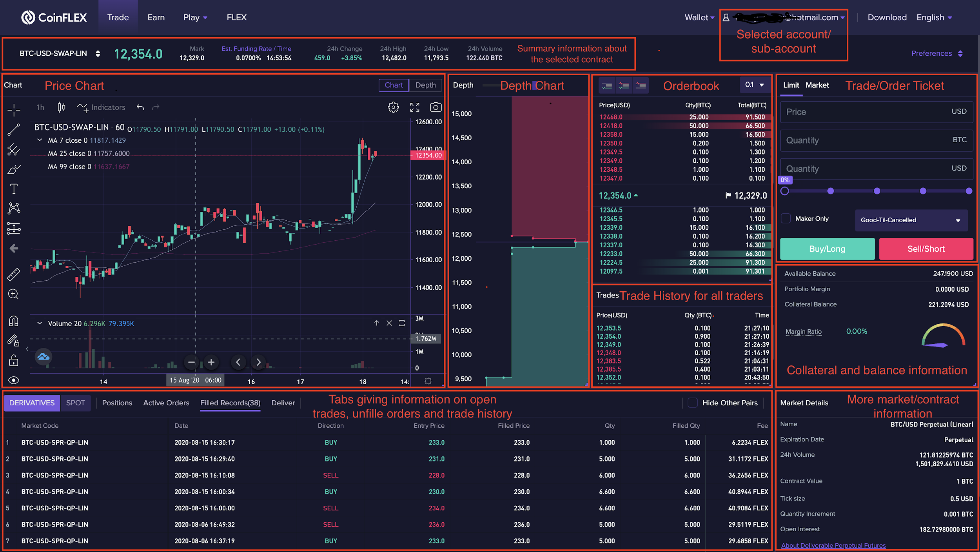The image size is (980, 552).
Task: Open About Deliverable Perpetual Futures link
Action: (833, 545)
